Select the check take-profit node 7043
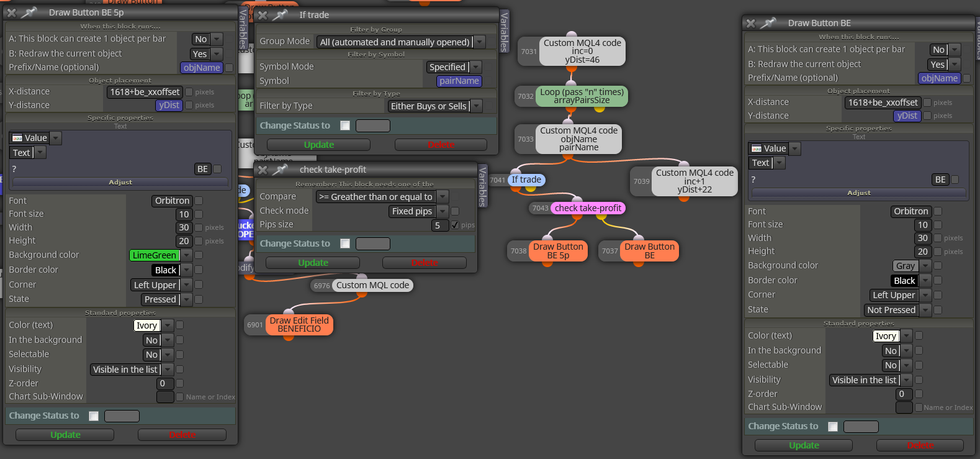980x459 pixels. (588, 208)
